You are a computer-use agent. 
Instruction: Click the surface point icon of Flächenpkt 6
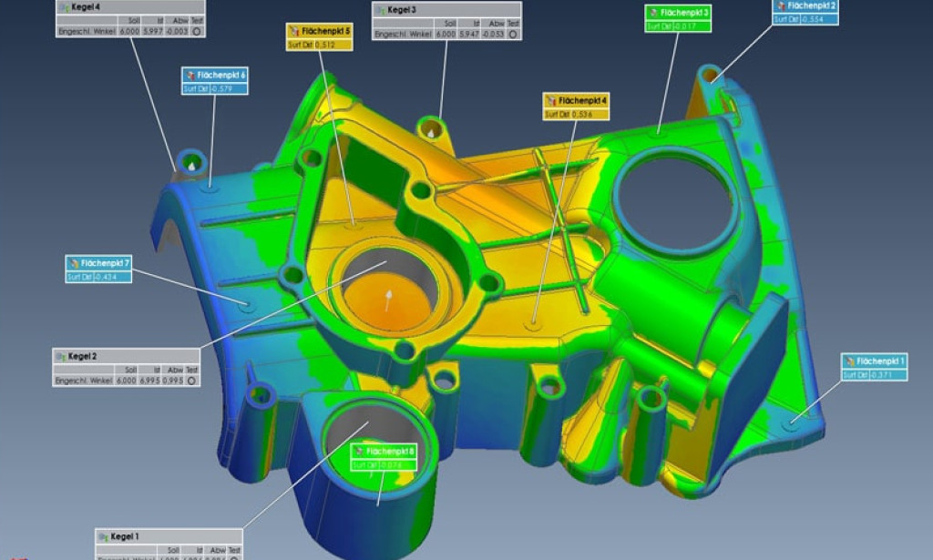tap(190, 76)
